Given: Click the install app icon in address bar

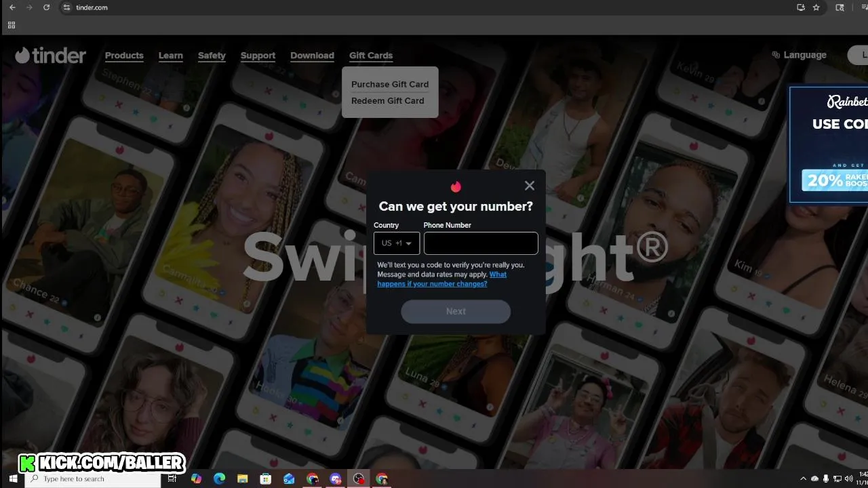Looking at the screenshot, I should pos(801,7).
